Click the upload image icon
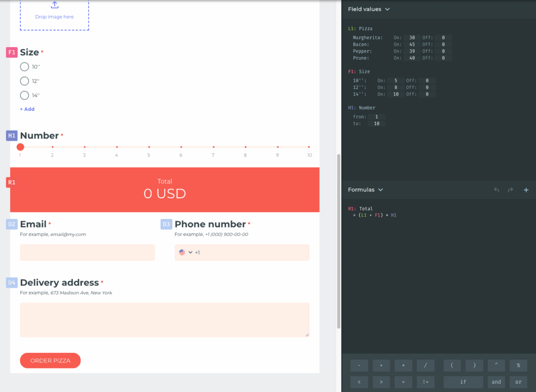Viewport: 536px width, 392px height. pos(55,5)
